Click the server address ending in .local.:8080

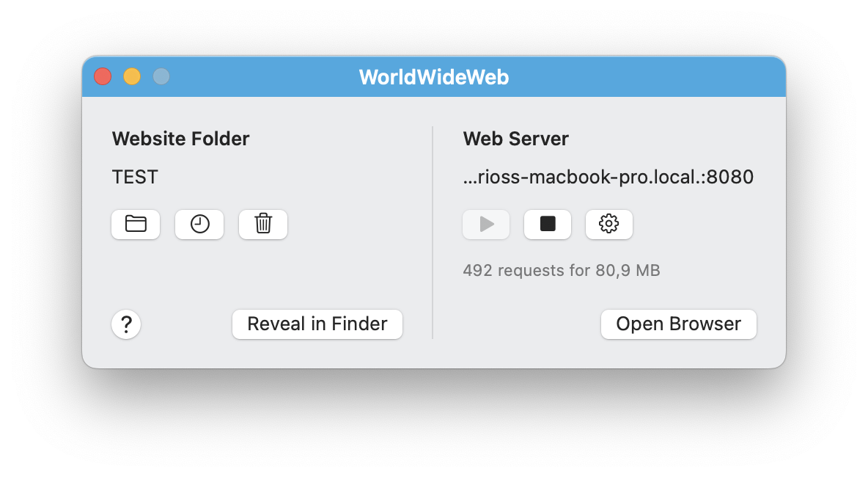click(x=608, y=178)
